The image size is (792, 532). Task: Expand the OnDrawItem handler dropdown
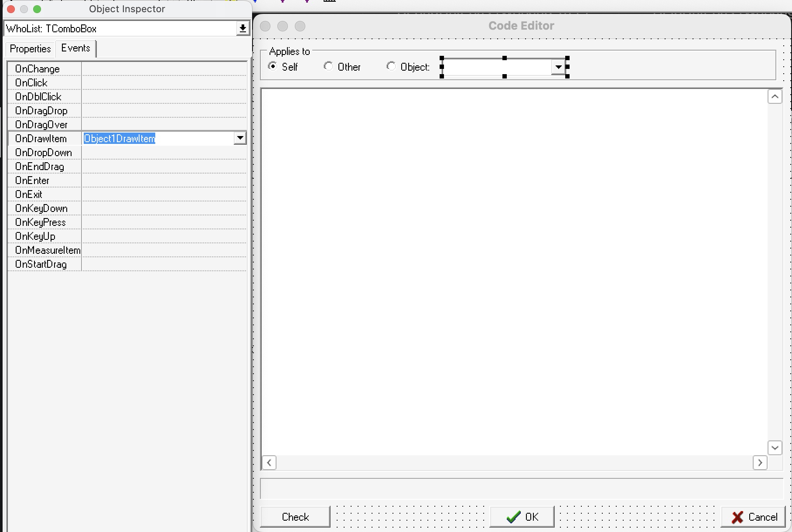(x=240, y=138)
